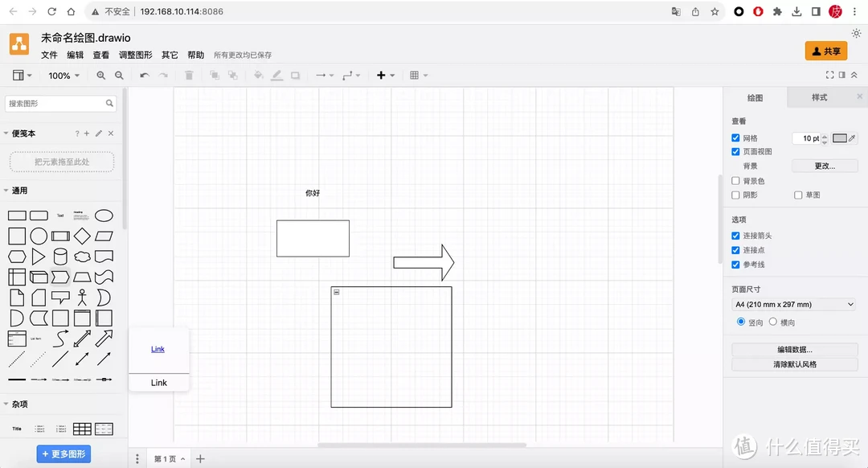868x468 pixels.
Task: Switch to the 样式 tab
Action: point(819,97)
